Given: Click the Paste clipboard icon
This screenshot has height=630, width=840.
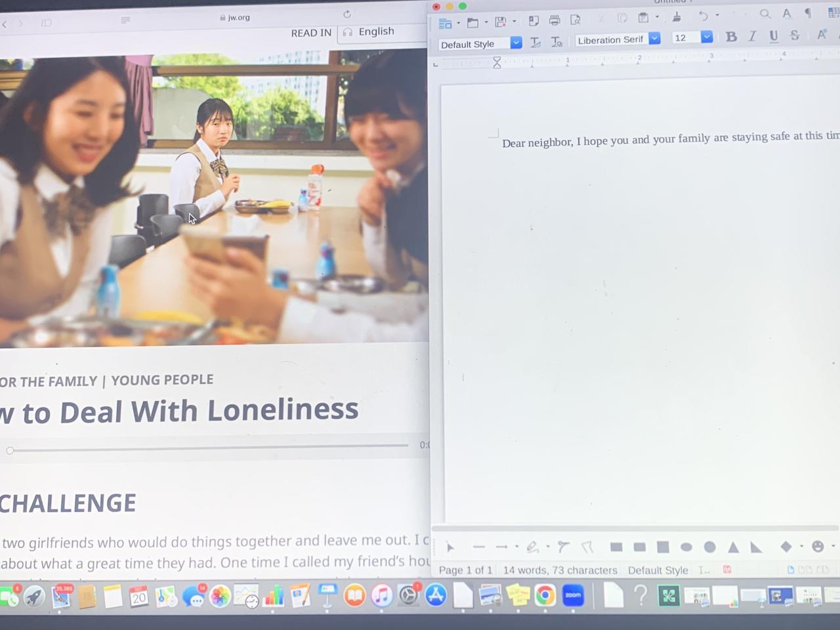Looking at the screenshot, I should pos(643,18).
